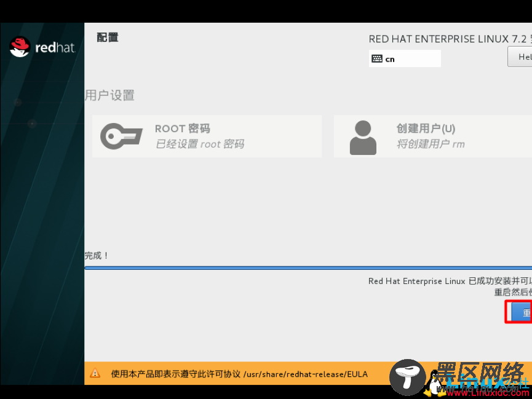The height and width of the screenshot is (399, 532).
Task: Select the cn keyboard layout indicator
Action: [405, 58]
